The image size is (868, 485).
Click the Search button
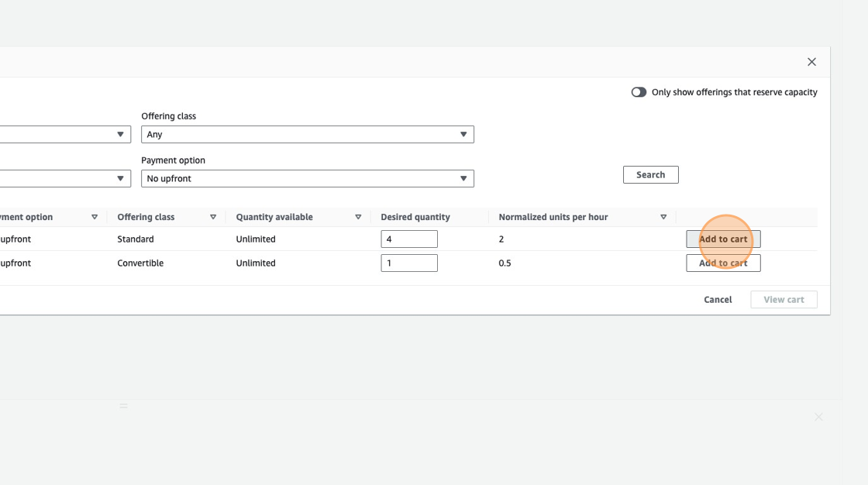650,175
